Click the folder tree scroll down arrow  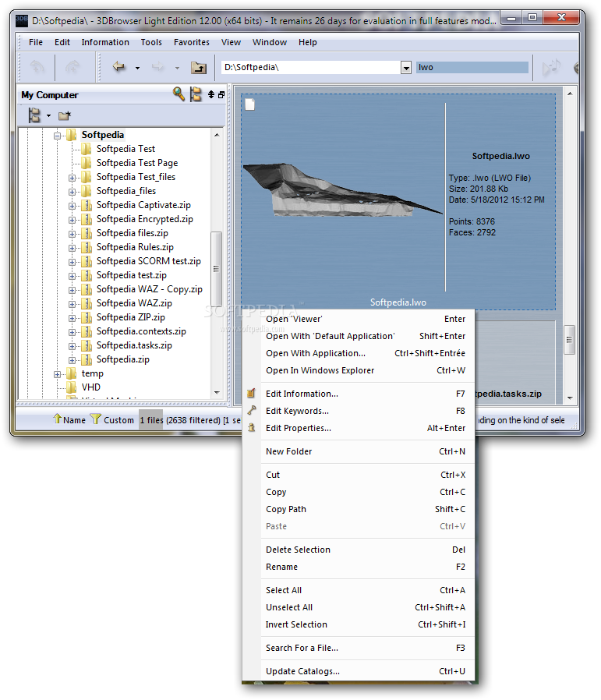[x=217, y=393]
